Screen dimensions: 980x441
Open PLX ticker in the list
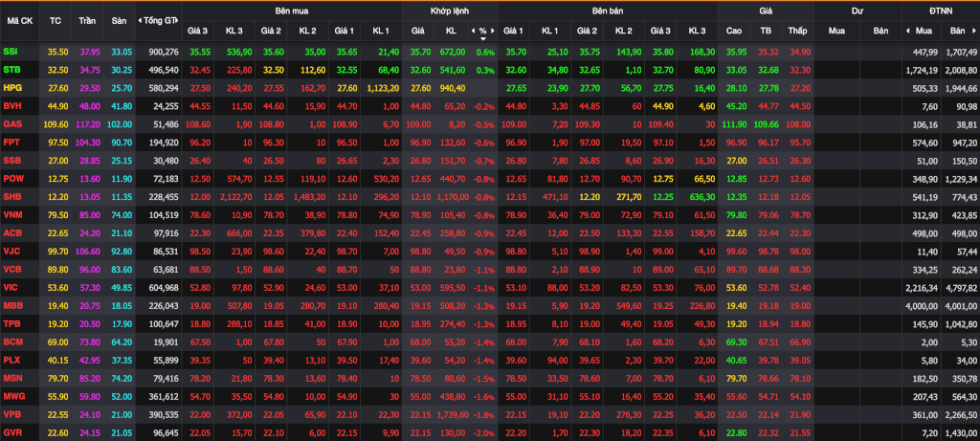11,360
